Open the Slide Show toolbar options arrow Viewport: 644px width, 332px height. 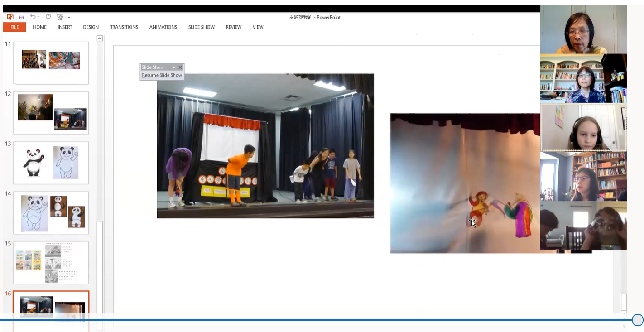pos(173,67)
